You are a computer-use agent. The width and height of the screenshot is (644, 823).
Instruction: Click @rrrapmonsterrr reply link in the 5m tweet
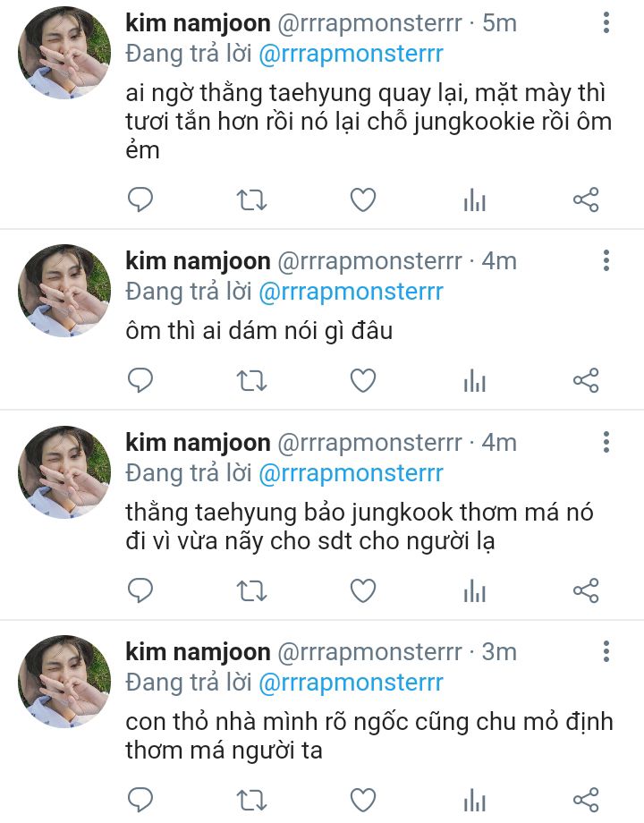[x=351, y=54]
